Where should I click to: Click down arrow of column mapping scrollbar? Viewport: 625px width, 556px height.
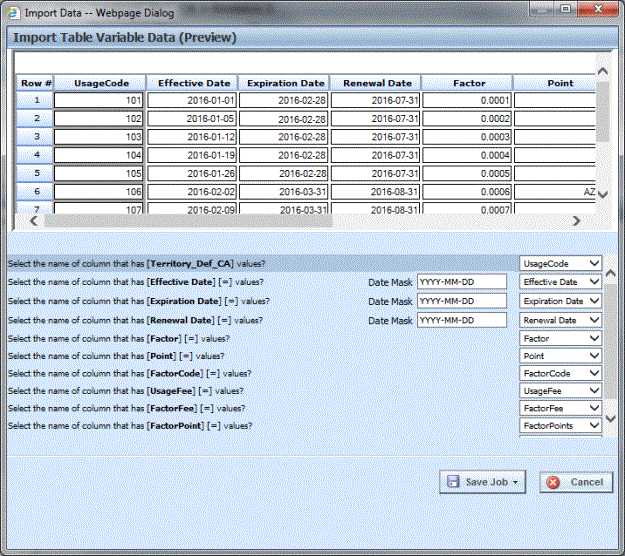pyautogui.click(x=610, y=418)
